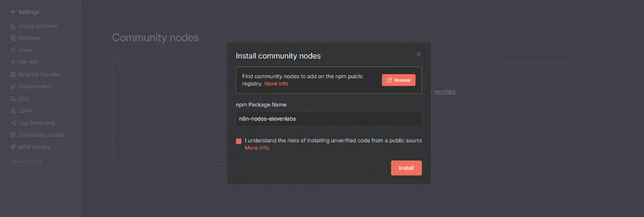Click the n8n API icon
Screen dimensions: 644x217
tap(13, 62)
